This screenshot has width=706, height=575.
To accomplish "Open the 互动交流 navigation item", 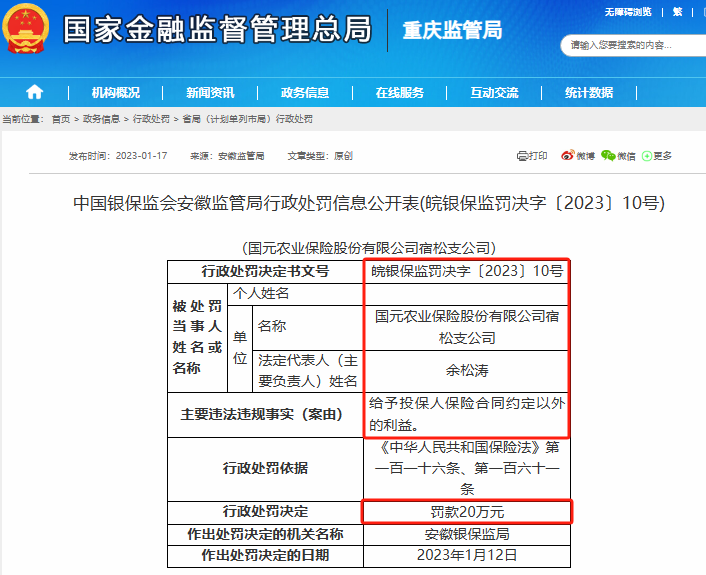I will pos(494,92).
